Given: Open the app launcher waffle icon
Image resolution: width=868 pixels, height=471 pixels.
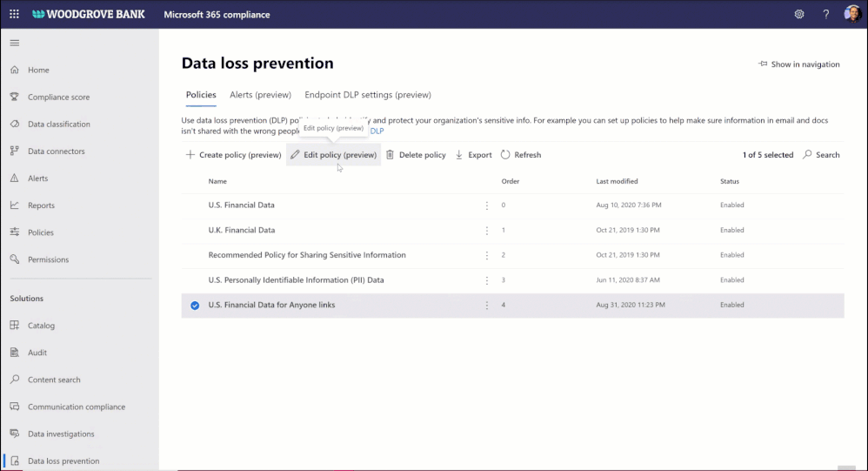Looking at the screenshot, I should [x=15, y=15].
